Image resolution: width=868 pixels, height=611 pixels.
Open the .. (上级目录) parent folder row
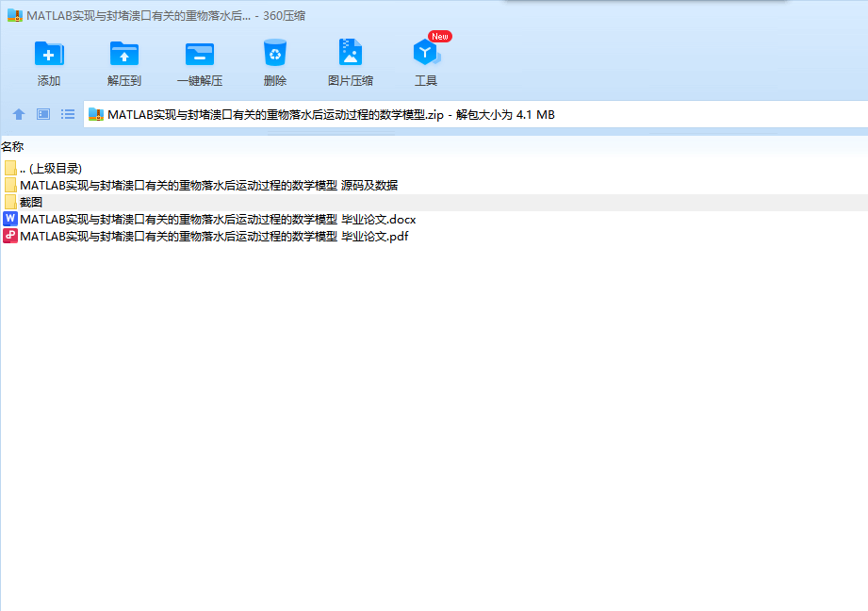[x=434, y=169]
